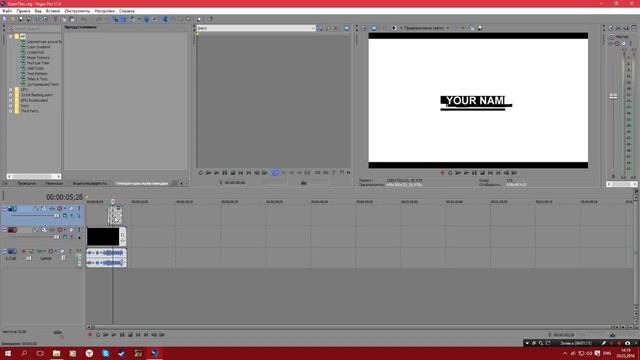Send preview to external monitor

point(374,28)
